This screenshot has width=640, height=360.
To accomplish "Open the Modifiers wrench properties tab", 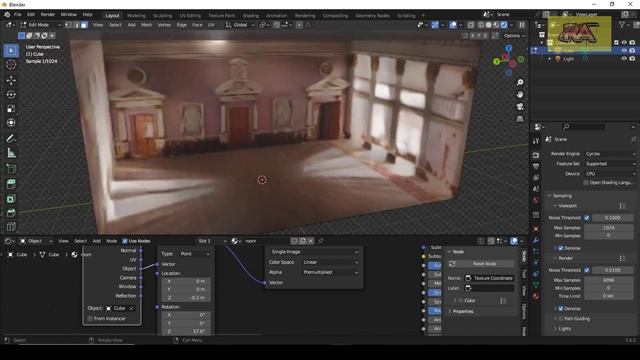I will click(x=536, y=240).
